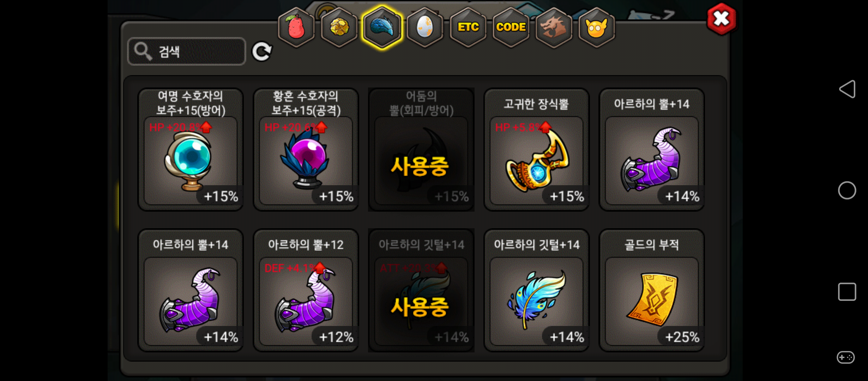Tap the gamepad icon in navigation bar
Image resolution: width=868 pixels, height=381 pixels.
click(x=846, y=357)
